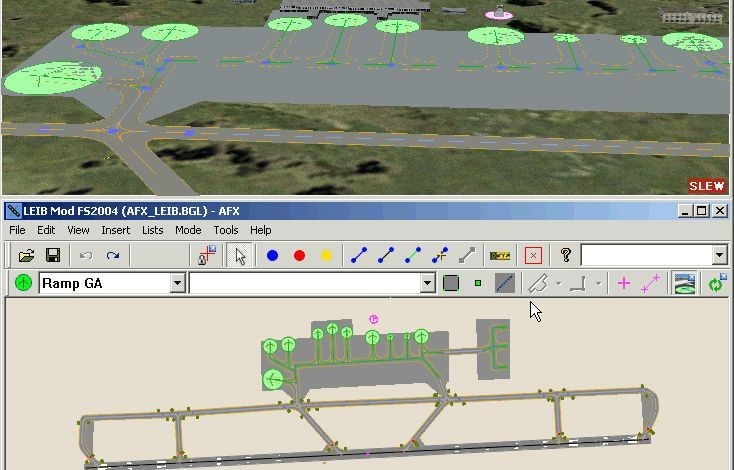The image size is (734, 470).
Task: Save the airport file with floppy icon
Action: pyautogui.click(x=53, y=256)
